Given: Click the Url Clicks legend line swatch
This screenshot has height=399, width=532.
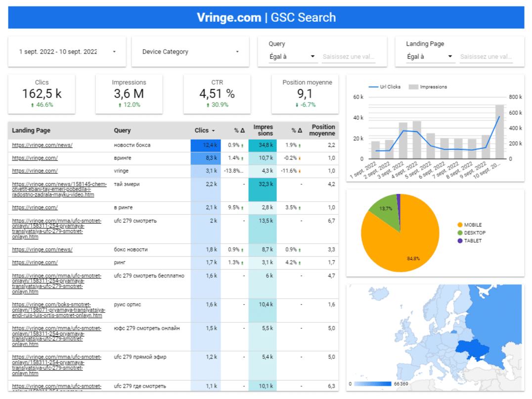Looking at the screenshot, I should click(373, 87).
